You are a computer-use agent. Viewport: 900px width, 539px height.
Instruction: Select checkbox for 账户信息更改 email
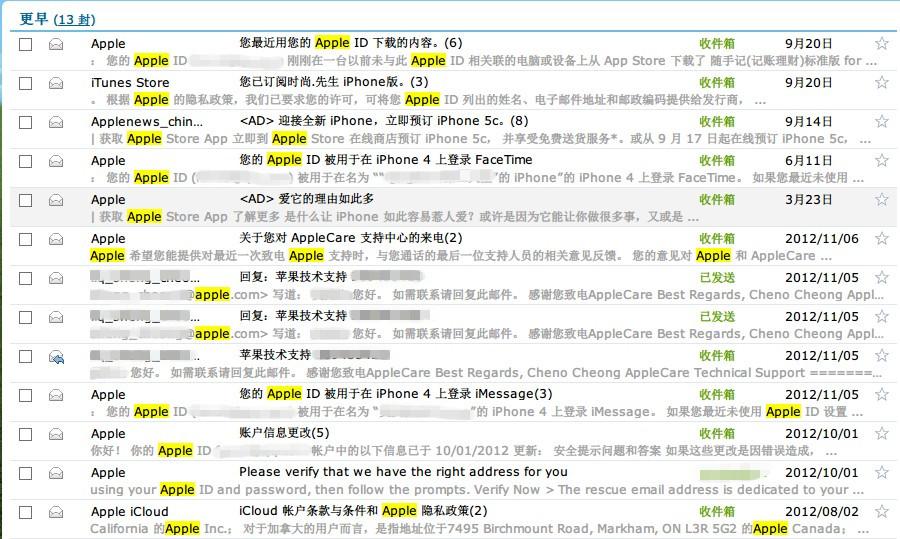[25, 435]
